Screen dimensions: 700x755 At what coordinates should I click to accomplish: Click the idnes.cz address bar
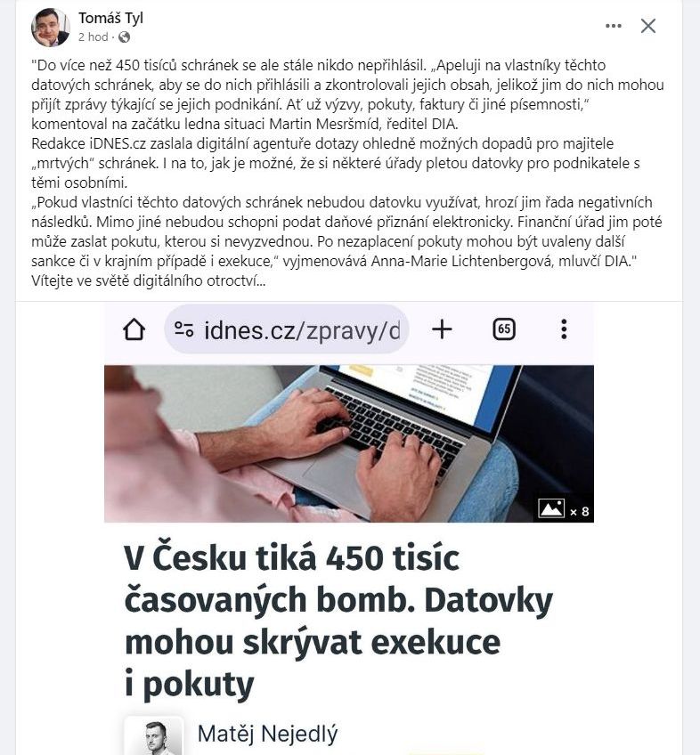[x=287, y=329]
